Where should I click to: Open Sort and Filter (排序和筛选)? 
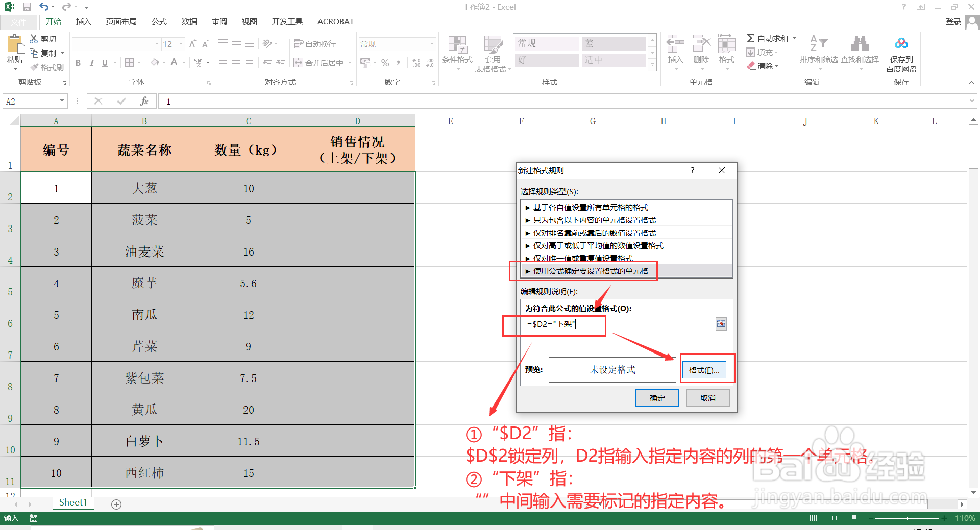tap(818, 51)
